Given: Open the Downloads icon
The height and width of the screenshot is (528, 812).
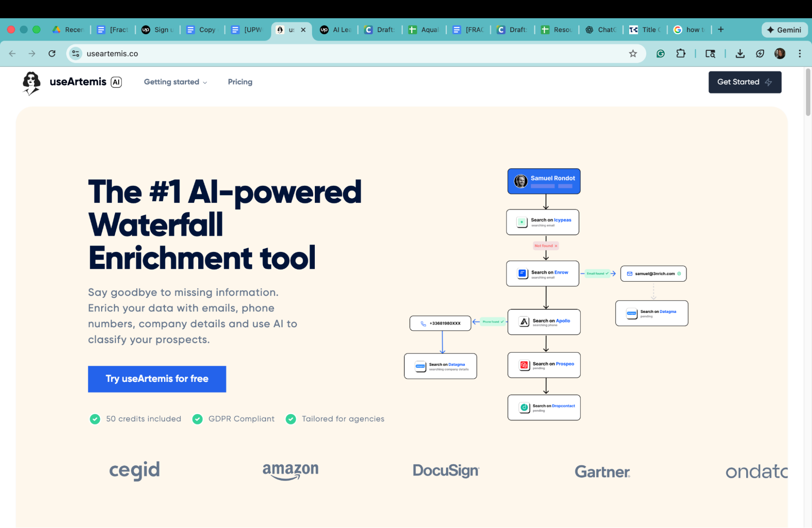Looking at the screenshot, I should pyautogui.click(x=740, y=54).
